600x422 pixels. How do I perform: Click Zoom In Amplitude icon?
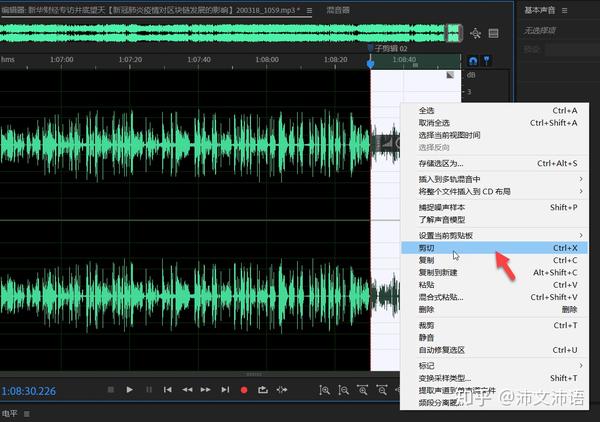[324, 390]
